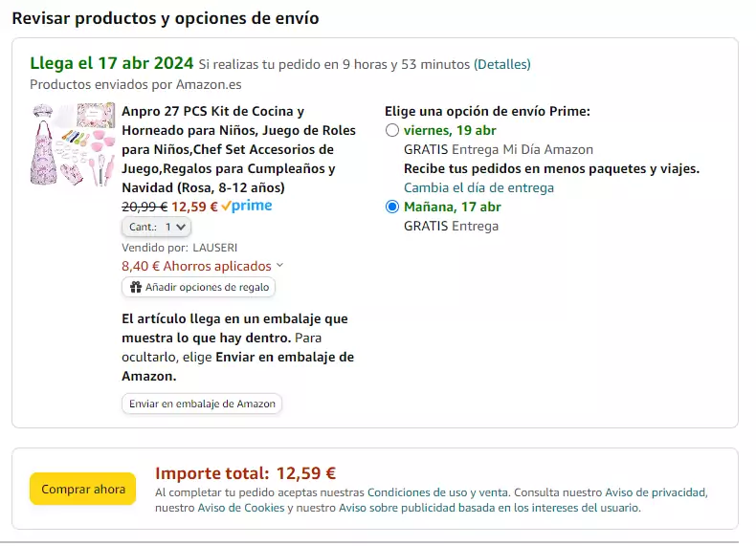Screen dimensions: 756x546
Task: Click the Prime checkmark logo beside the price
Action: [x=247, y=206]
